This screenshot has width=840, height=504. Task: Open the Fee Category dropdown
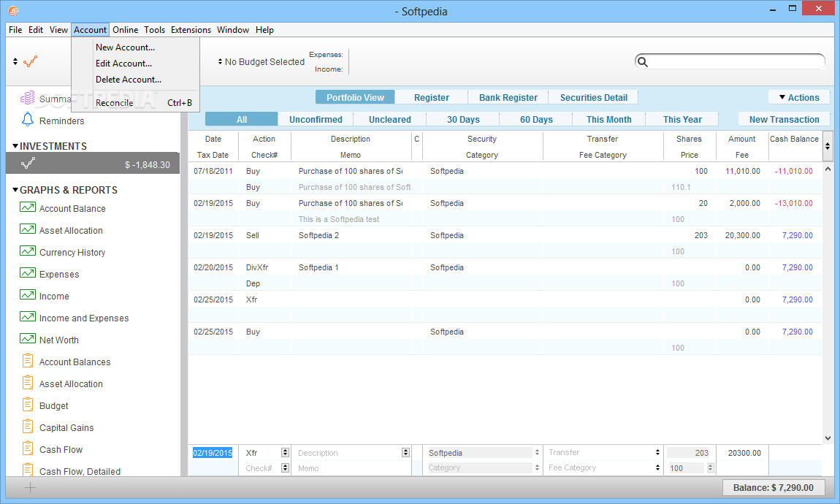coord(657,467)
